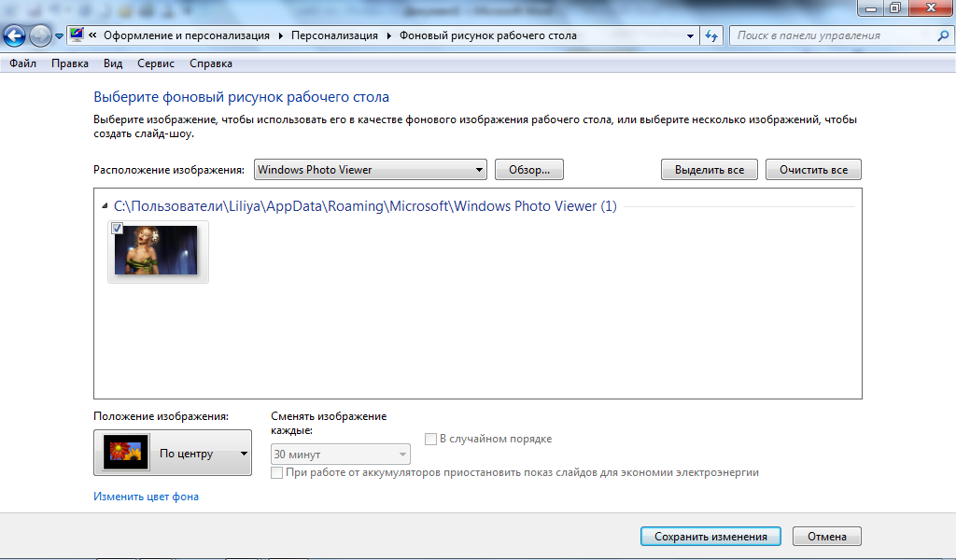Expand arrow after Оформление и персонализация
Image resolution: width=956 pixels, height=560 pixels.
(280, 36)
